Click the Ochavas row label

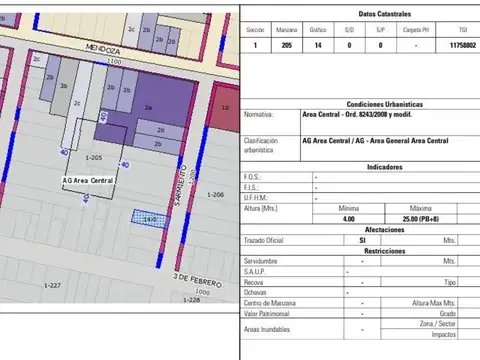coord(255,292)
